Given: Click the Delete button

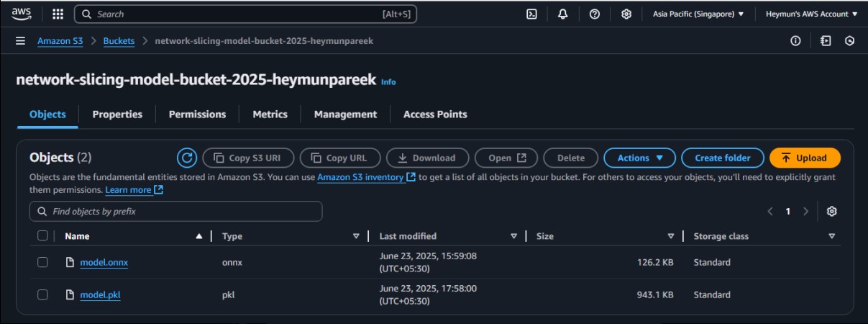Looking at the screenshot, I should click(x=571, y=158).
